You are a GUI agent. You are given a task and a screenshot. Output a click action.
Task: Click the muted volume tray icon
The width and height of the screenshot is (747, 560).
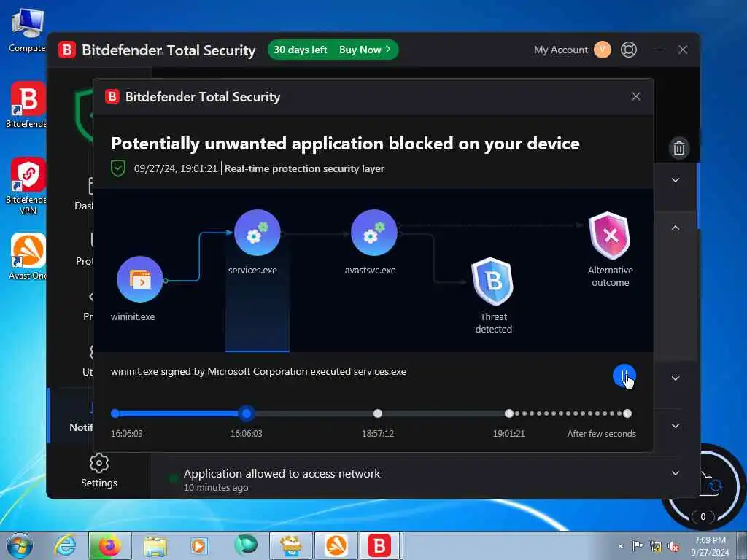(x=673, y=547)
